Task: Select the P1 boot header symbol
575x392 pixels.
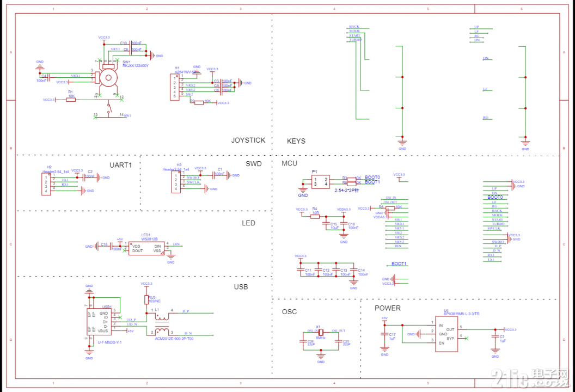Action: coord(321,181)
